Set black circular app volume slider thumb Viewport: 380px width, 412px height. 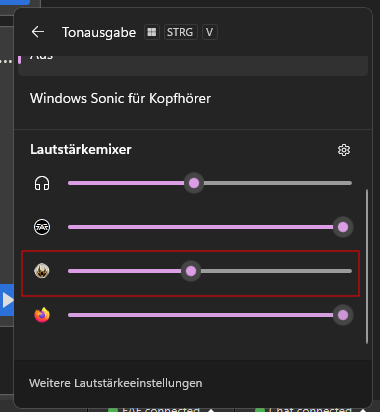pos(343,227)
